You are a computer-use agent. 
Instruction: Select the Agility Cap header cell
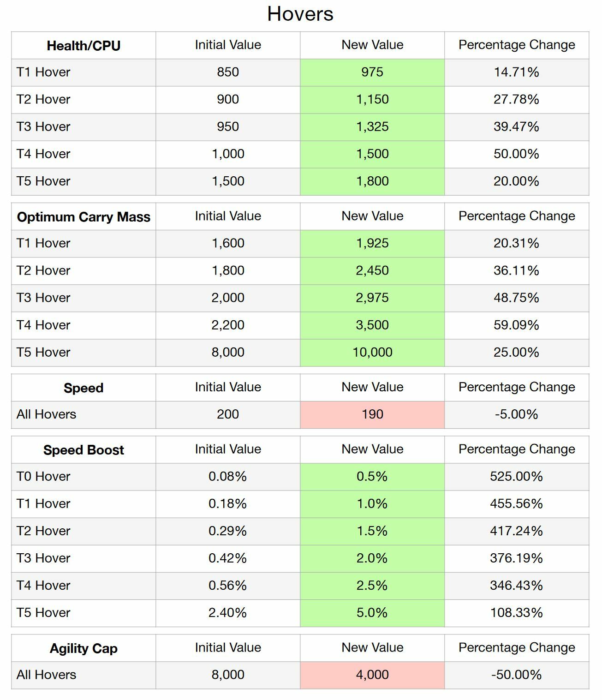(83, 648)
